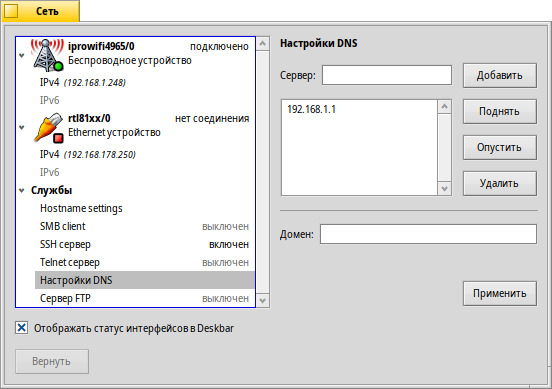
Task: Click the DNS server list scroll down arrow
Action: click(x=445, y=189)
